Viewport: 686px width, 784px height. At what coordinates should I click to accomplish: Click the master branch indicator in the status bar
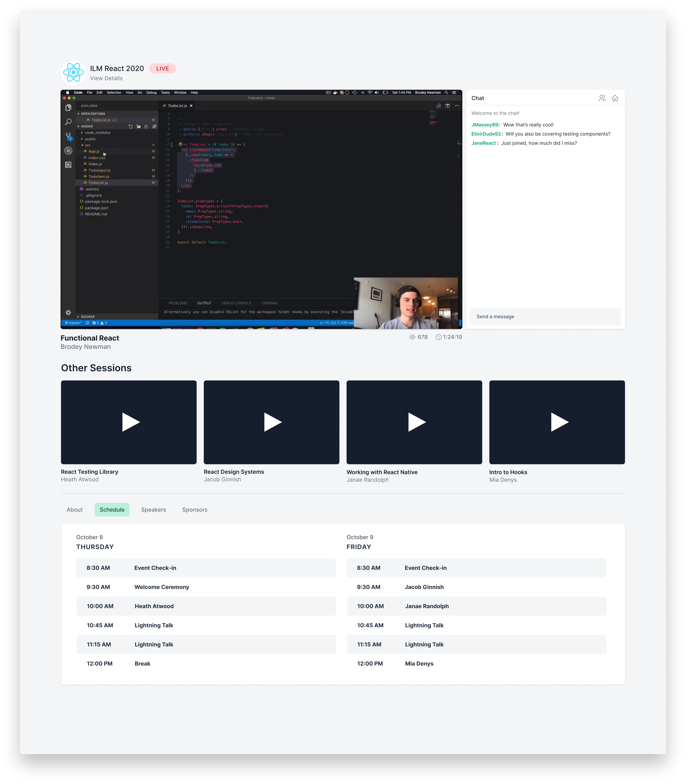(x=74, y=323)
